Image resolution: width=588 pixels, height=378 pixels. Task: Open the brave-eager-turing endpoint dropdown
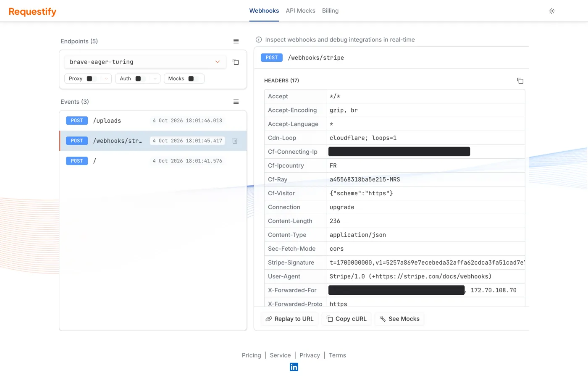(x=145, y=62)
